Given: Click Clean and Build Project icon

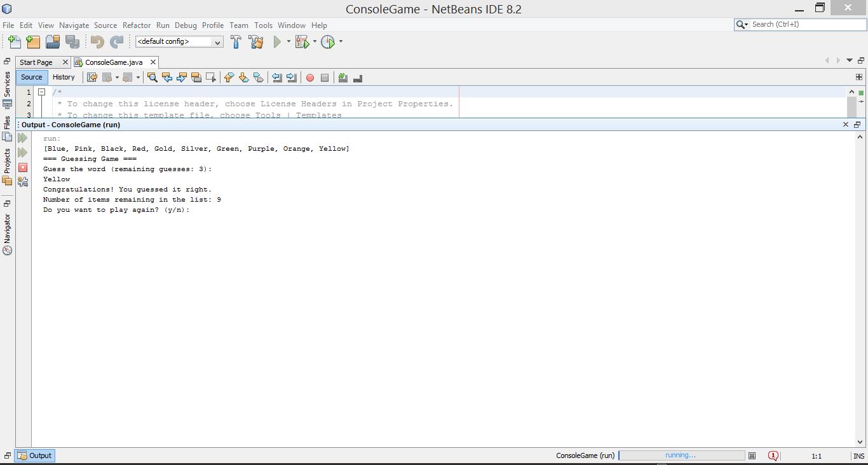Looking at the screenshot, I should coord(256,42).
